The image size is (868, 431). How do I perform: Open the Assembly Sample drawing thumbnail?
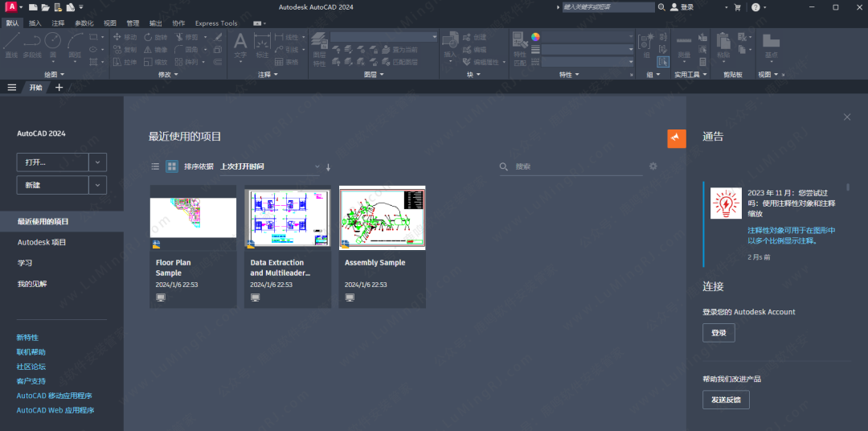(382, 212)
